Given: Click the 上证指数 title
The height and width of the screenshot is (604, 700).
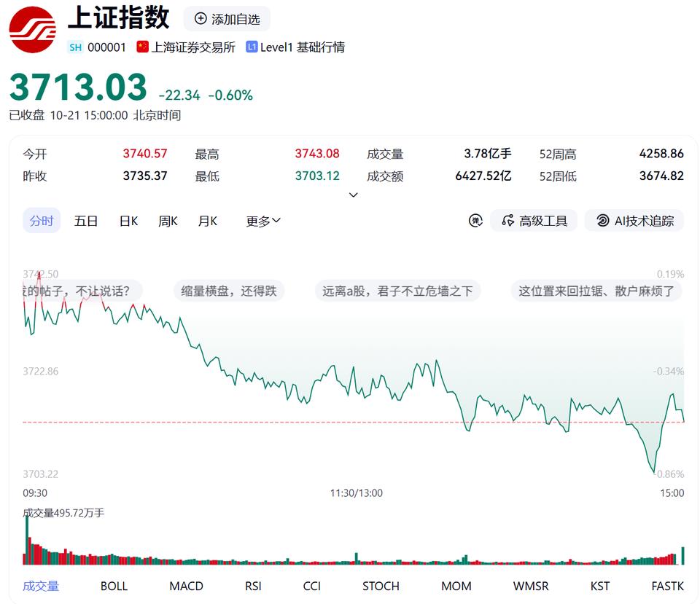Looking at the screenshot, I should point(118,17).
